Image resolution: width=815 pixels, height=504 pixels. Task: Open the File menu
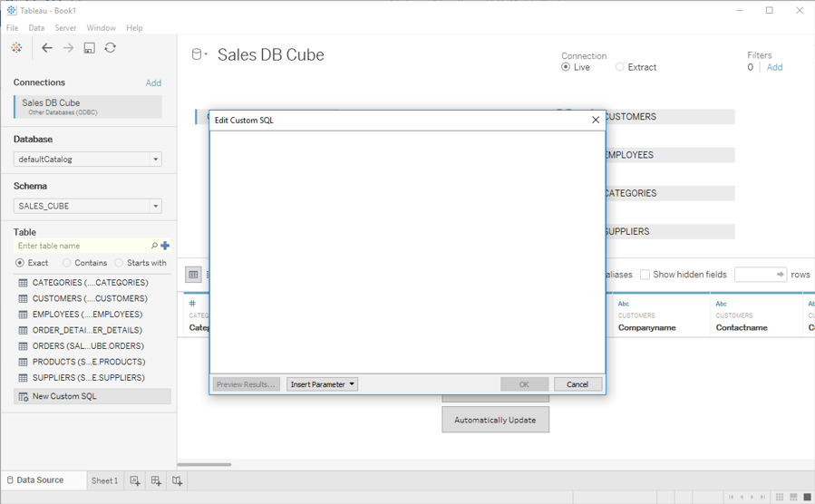(12, 28)
